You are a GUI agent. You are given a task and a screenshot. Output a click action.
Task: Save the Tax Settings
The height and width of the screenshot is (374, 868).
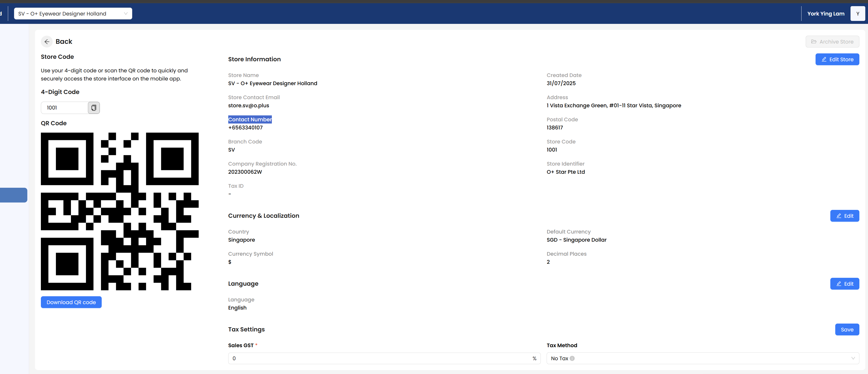847,329
